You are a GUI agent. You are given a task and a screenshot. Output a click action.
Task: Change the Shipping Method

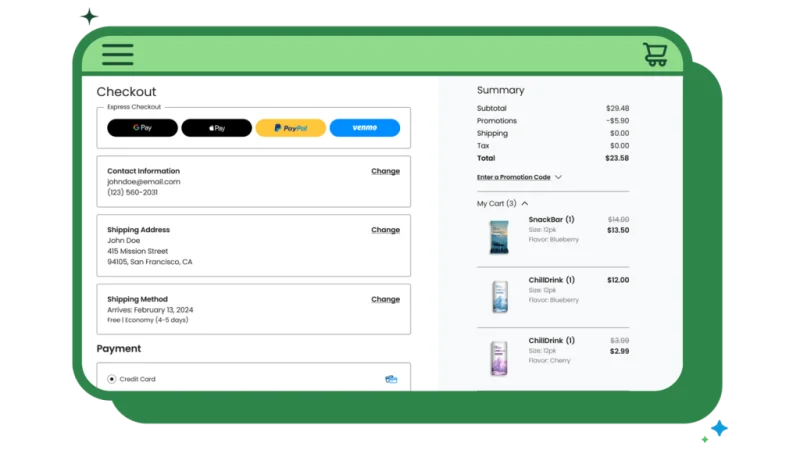point(385,299)
